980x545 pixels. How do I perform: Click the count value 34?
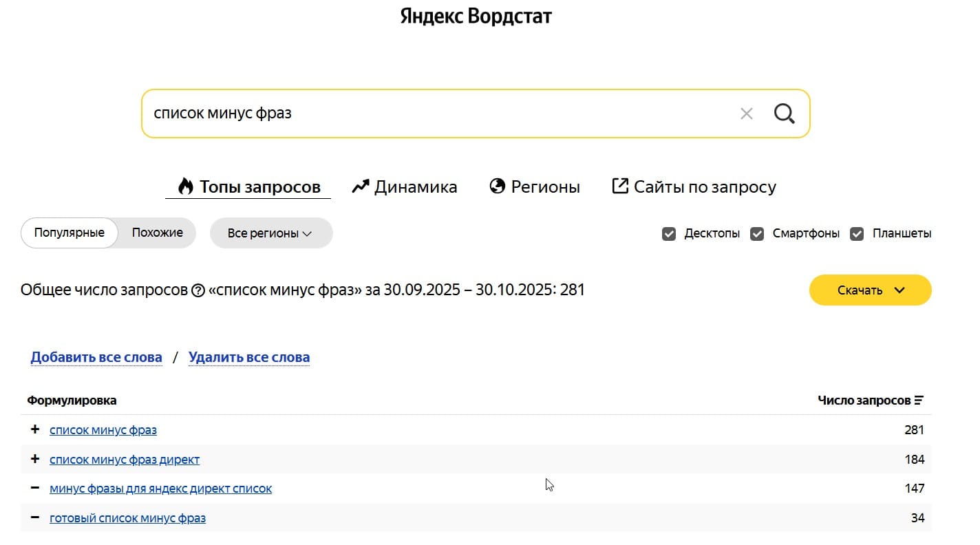pos(917,518)
